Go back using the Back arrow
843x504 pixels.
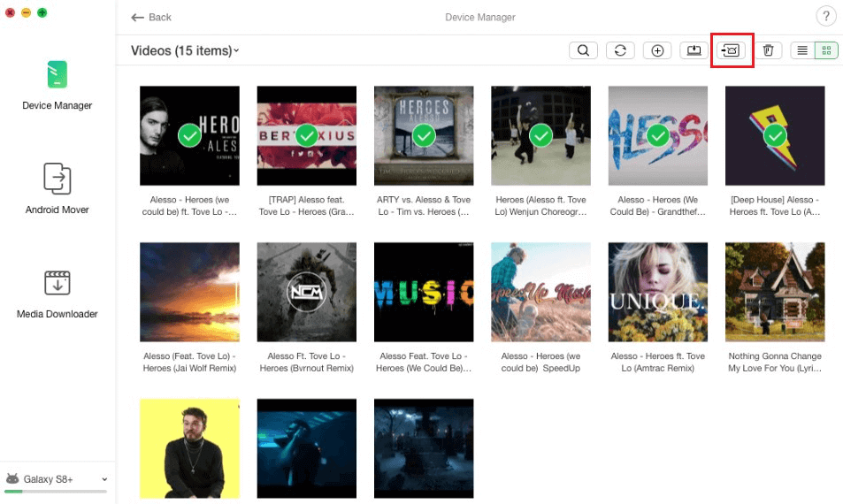click(151, 17)
